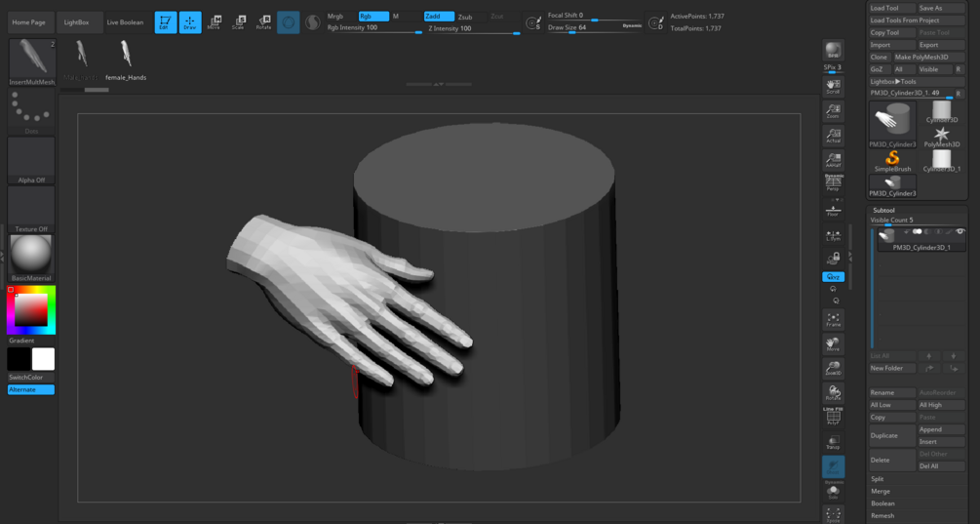Viewport: 980px width, 524px height.
Task: Click the Append button
Action: (941, 429)
